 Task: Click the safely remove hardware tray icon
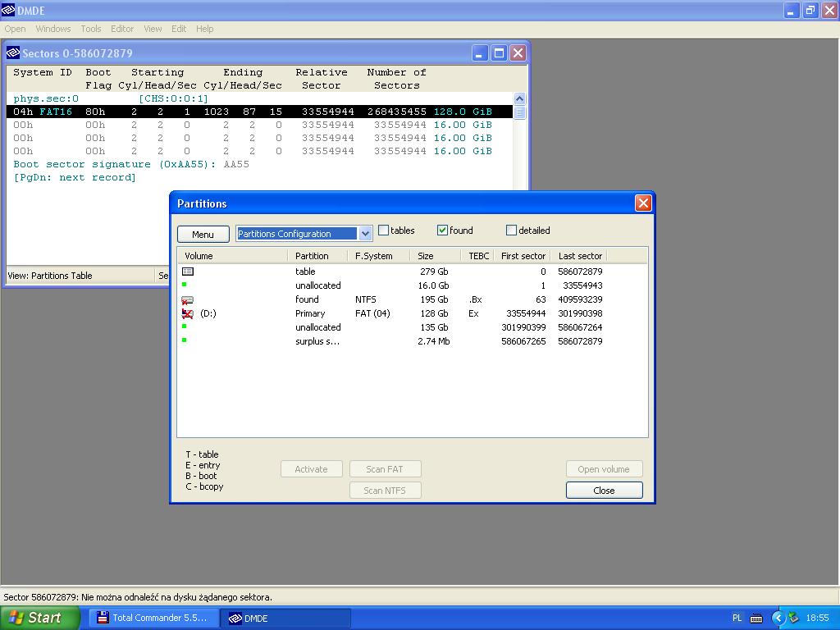(793, 618)
